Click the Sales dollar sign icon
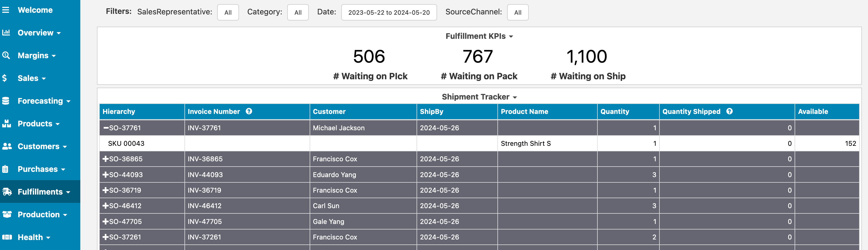Image resolution: width=868 pixels, height=250 pixels. click(5, 78)
